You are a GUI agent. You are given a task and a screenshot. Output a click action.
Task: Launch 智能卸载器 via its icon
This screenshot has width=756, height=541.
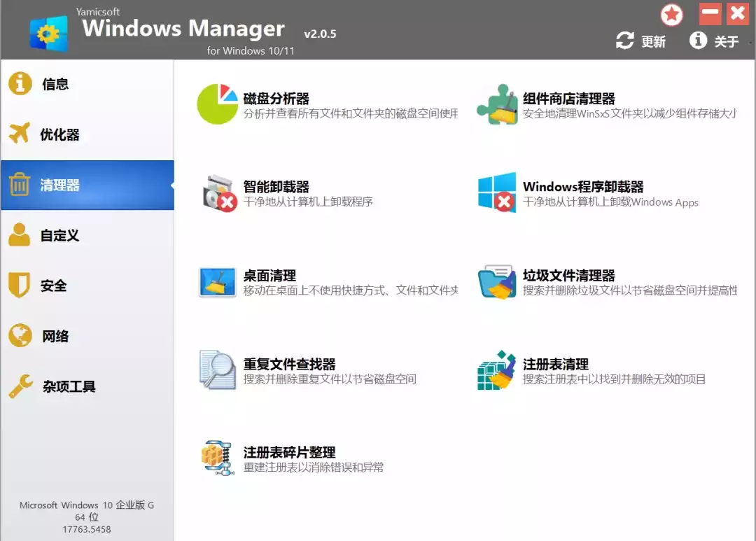218,193
